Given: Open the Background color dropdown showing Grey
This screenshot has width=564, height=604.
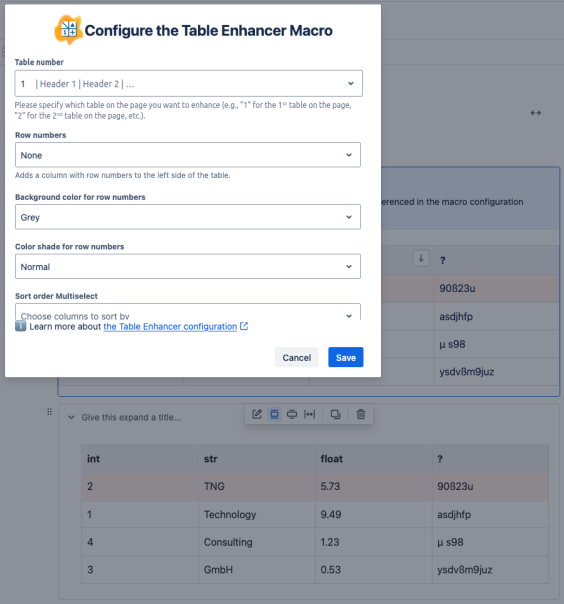Looking at the screenshot, I should tap(188, 217).
